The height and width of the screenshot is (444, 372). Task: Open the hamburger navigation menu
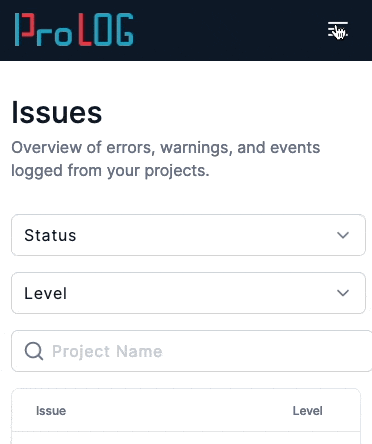pos(338,30)
